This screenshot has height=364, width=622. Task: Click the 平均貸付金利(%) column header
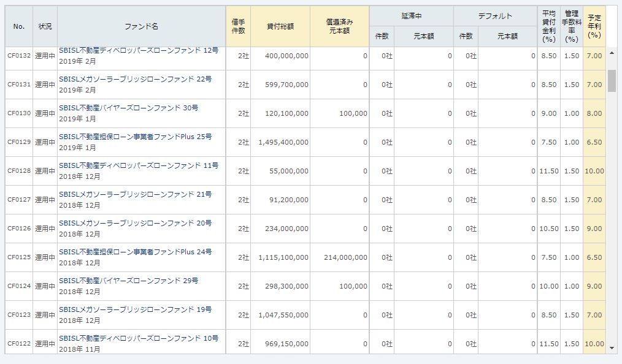[x=548, y=26]
